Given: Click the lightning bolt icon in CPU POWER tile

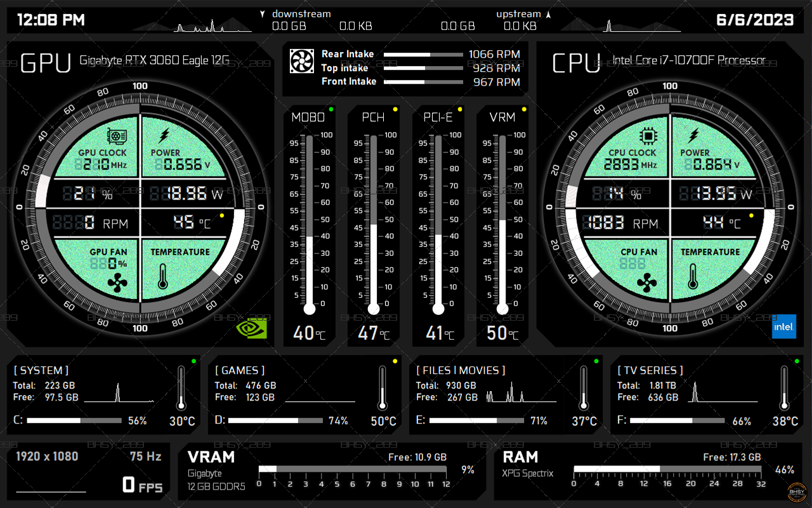Looking at the screenshot, I should (694, 136).
